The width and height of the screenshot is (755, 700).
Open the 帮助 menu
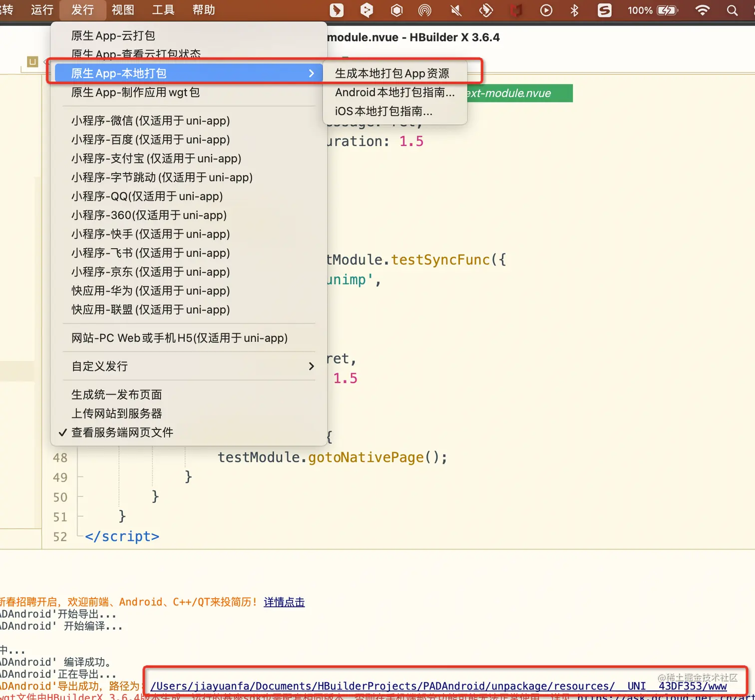point(204,10)
